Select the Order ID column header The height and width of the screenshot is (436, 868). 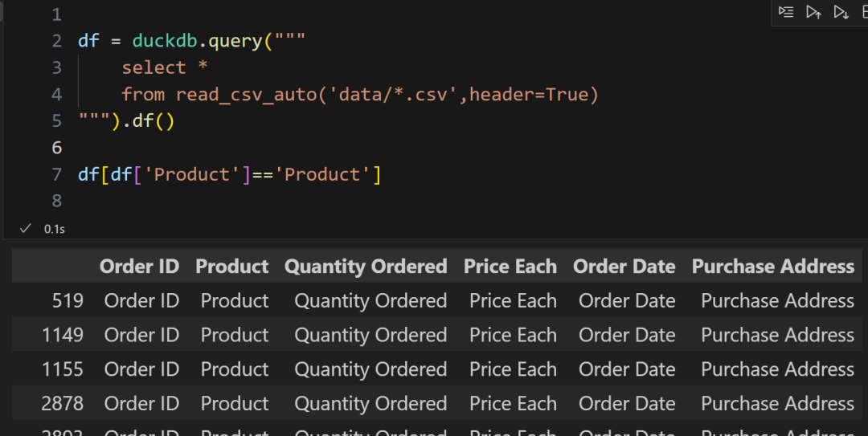139,267
